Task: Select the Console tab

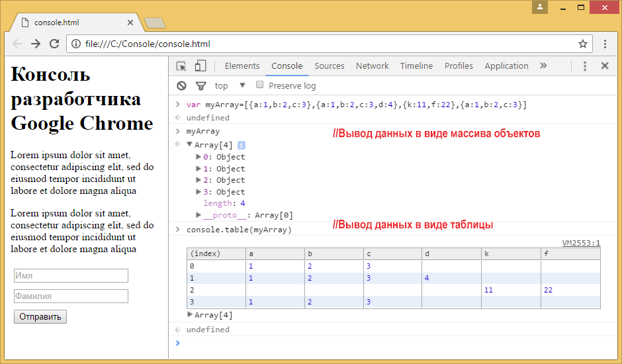Action: [x=287, y=66]
